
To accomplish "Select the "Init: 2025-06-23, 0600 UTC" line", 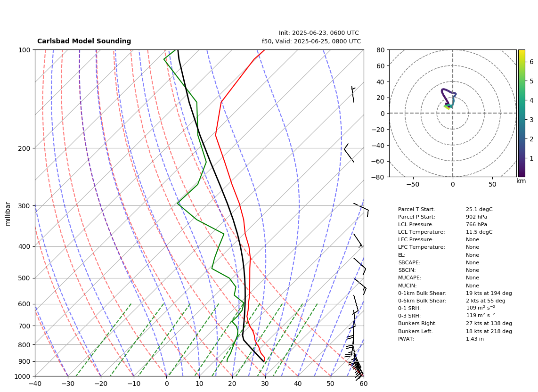I will (319, 33).
